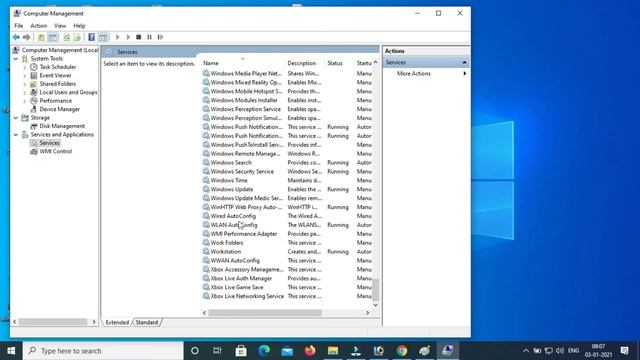Open Help with the blue question-mark icon
Image resolution: width=640 pixels, height=360 pixels.
click(91, 37)
